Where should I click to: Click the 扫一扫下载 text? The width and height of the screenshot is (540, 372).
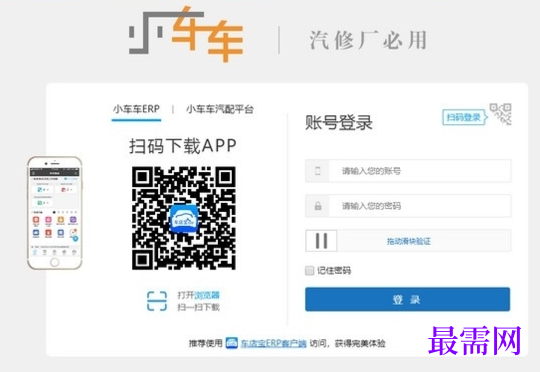(198, 307)
